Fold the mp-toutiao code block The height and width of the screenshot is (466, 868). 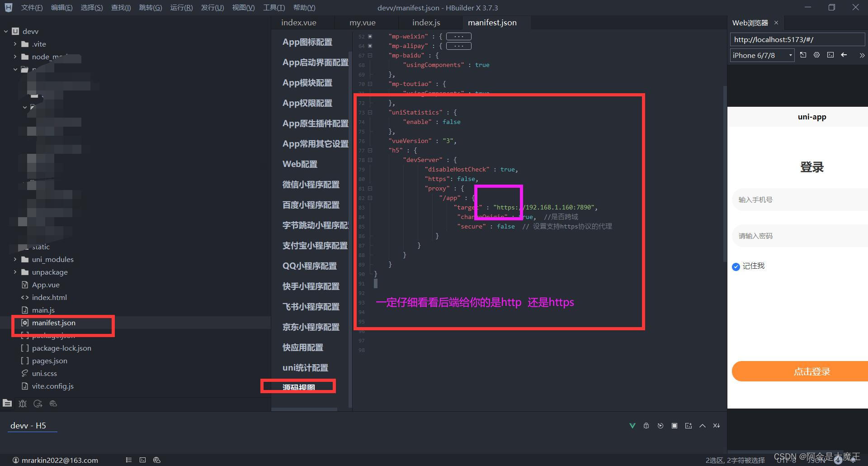pyautogui.click(x=370, y=84)
